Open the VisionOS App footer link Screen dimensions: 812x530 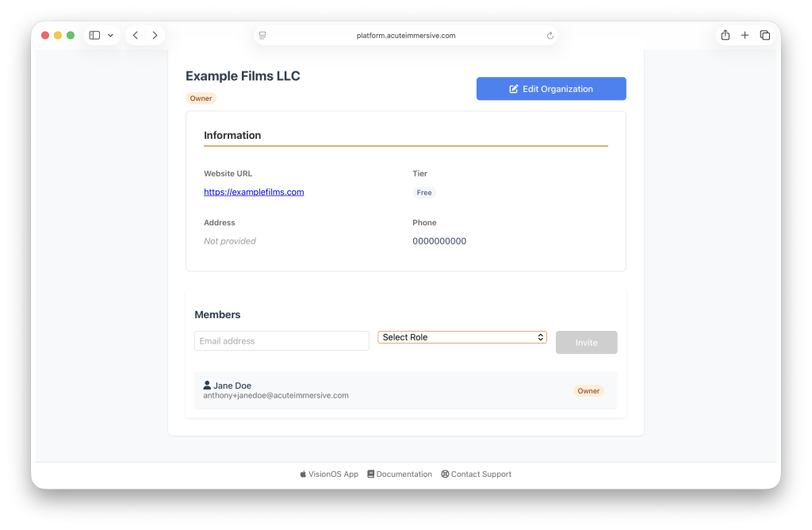(x=329, y=474)
